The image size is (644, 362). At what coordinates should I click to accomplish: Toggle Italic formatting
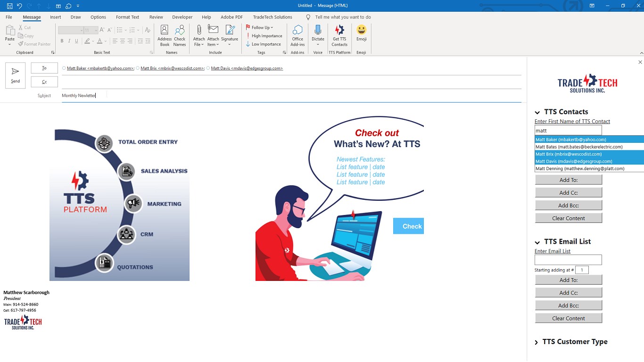(69, 41)
